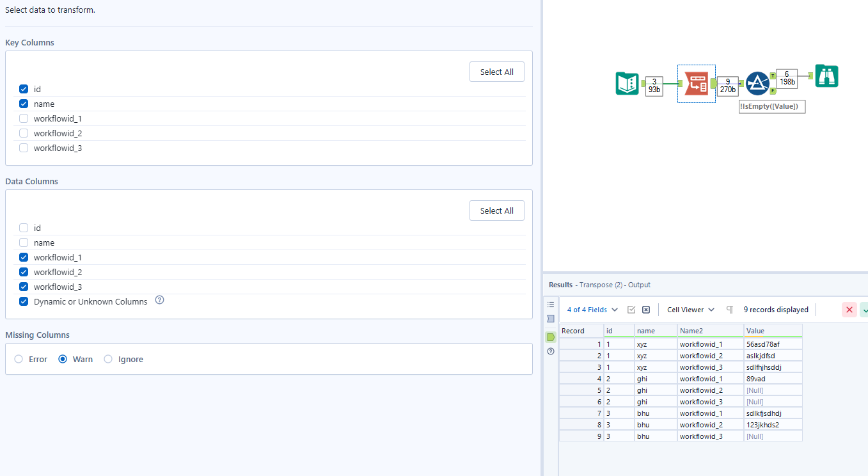Select the Input Data tool on the canvas

[x=627, y=83]
